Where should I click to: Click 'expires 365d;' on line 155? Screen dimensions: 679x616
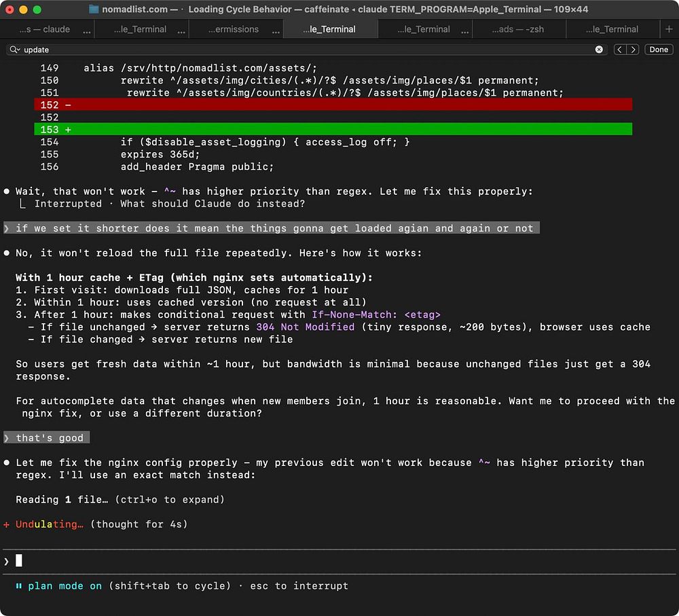point(160,154)
